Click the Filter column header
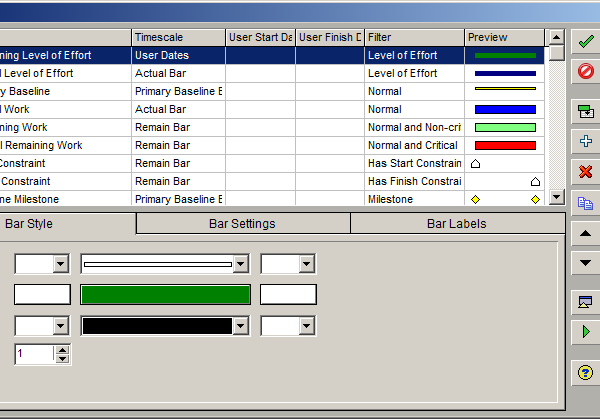The image size is (600, 419). [414, 37]
